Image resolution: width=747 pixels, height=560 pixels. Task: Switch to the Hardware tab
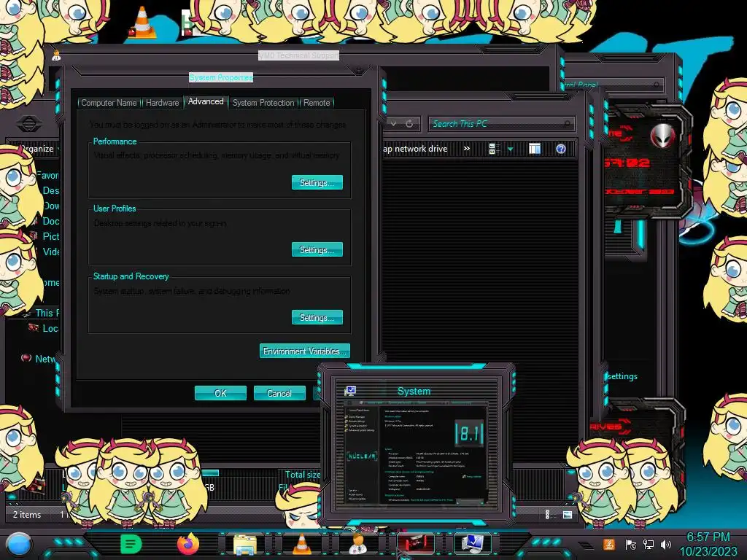coord(162,103)
